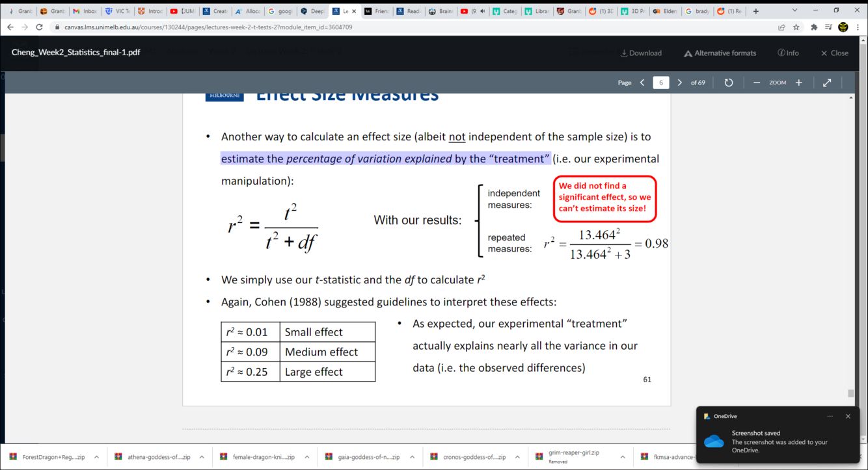The image size is (868, 470).
Task: Dismiss the OneDrive notification
Action: coord(848,417)
